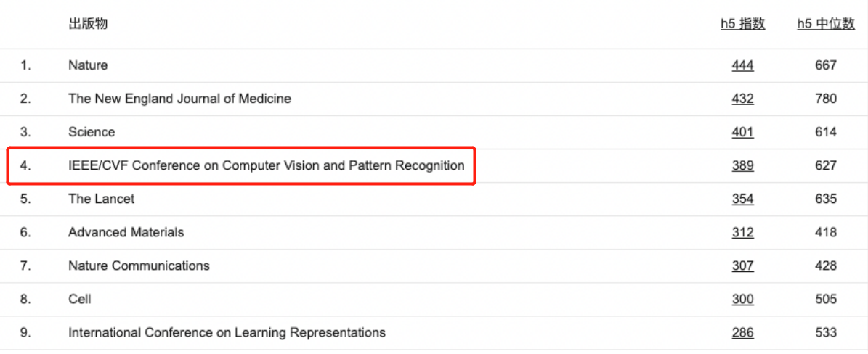
Task: Select the Nature publication row title
Action: 88,65
